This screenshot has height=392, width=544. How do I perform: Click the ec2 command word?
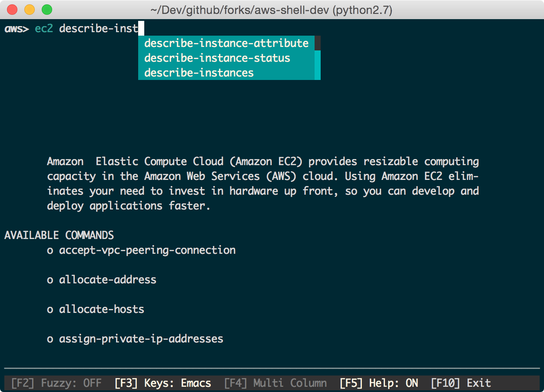44,29
